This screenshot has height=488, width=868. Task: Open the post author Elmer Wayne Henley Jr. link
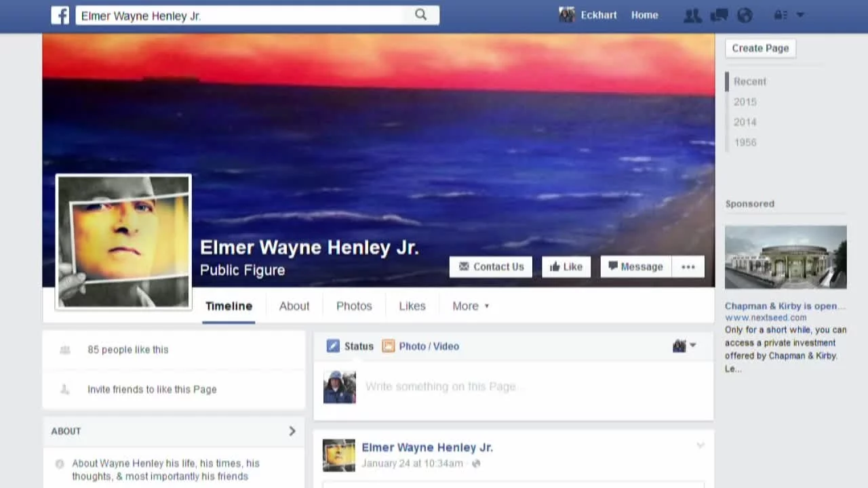point(427,447)
